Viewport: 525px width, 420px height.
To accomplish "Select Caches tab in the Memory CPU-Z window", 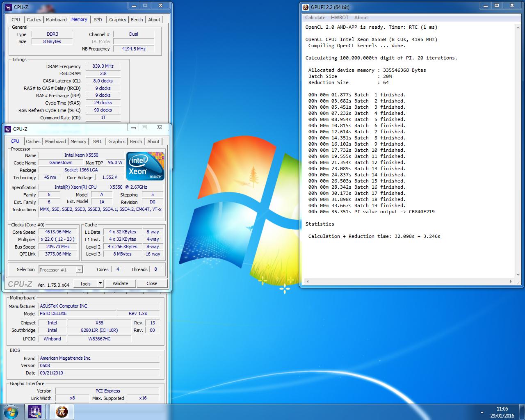I will (x=34, y=20).
